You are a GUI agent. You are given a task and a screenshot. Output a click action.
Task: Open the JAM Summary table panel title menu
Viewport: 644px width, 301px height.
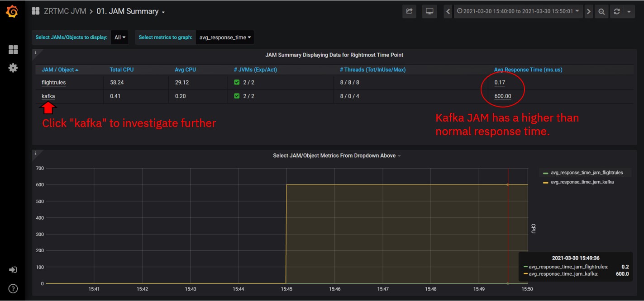[334, 55]
